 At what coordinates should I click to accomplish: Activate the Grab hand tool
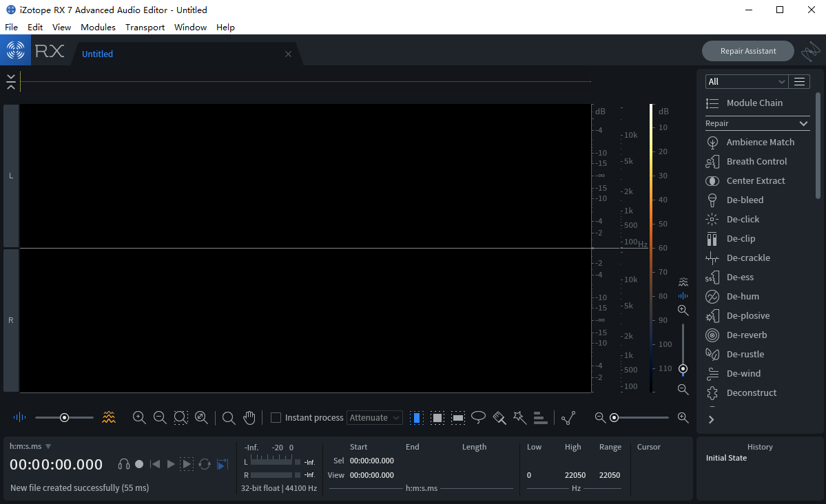[249, 417]
